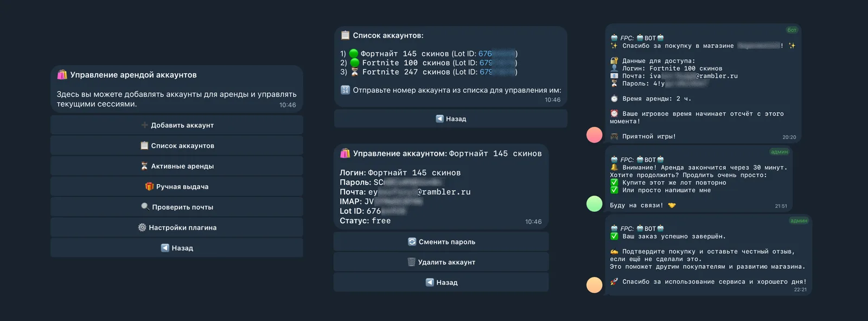This screenshot has width=868, height=321.
Task: Click the 1234 number icon beside Отправьте номер аккаунта
Action: coord(346,90)
